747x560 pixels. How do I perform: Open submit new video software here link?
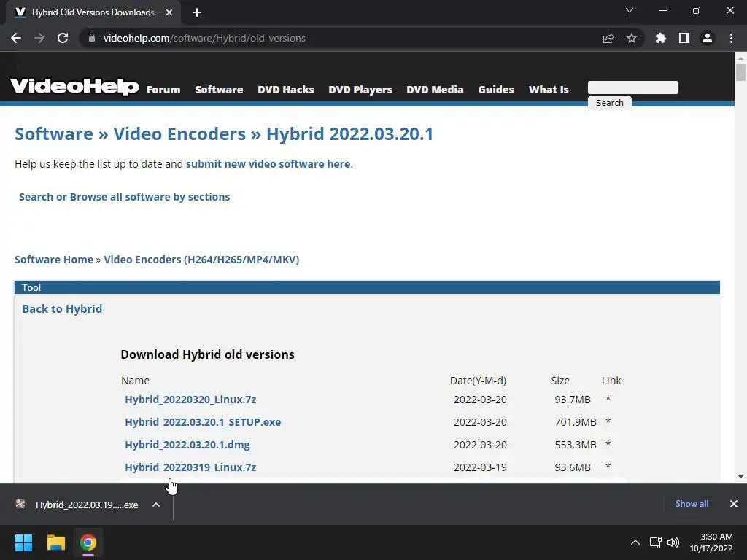click(268, 164)
